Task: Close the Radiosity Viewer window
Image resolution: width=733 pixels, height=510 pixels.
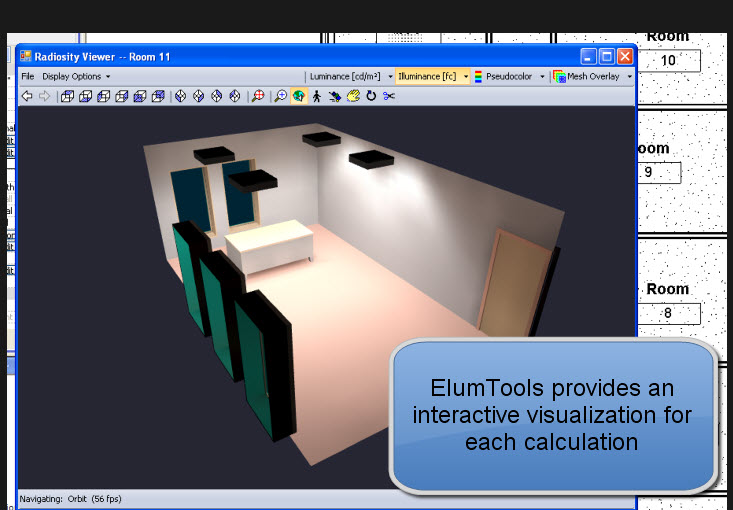Action: [625, 57]
